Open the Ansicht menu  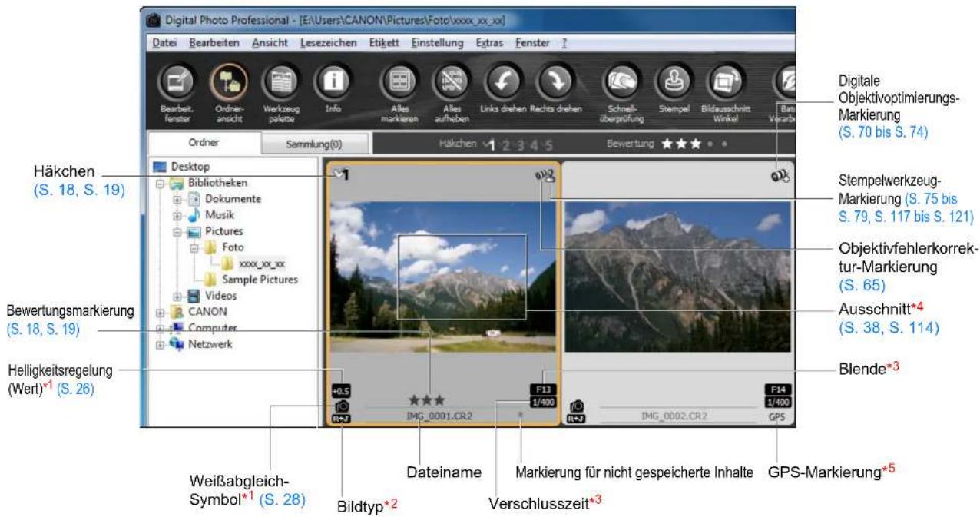coord(270,43)
